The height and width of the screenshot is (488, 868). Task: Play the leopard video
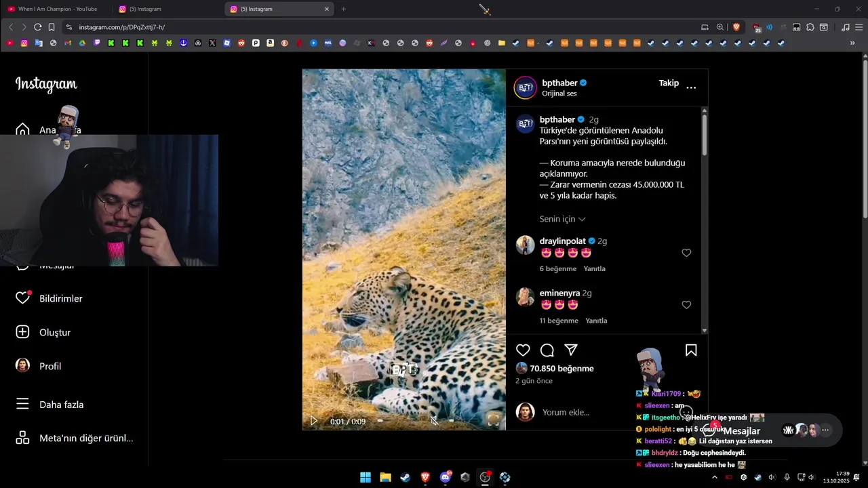pyautogui.click(x=313, y=421)
